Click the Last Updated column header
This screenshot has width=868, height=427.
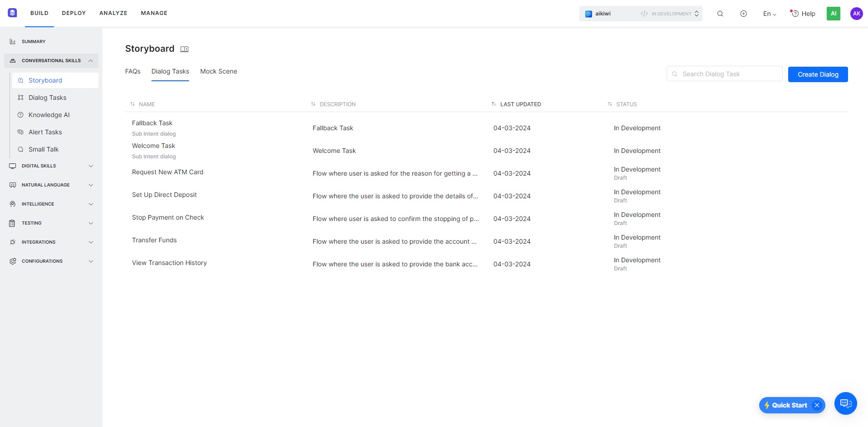pyautogui.click(x=521, y=104)
